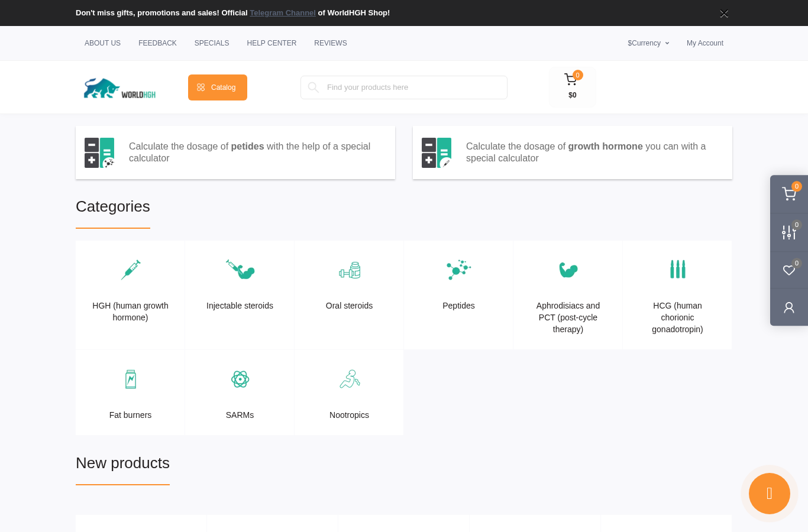
Task: Open the peptides dosage calculator banner
Action: pos(235,153)
